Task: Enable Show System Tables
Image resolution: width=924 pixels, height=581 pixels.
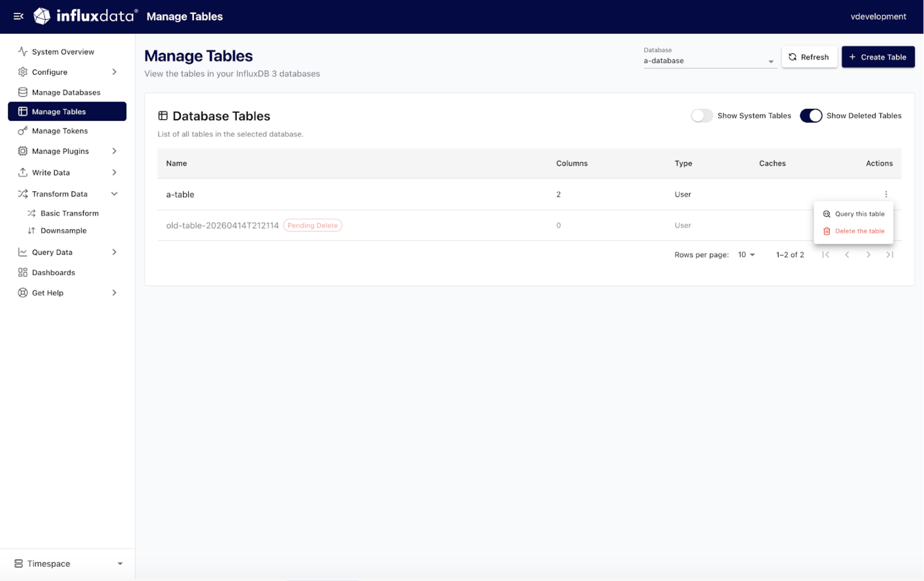Action: [x=702, y=115]
